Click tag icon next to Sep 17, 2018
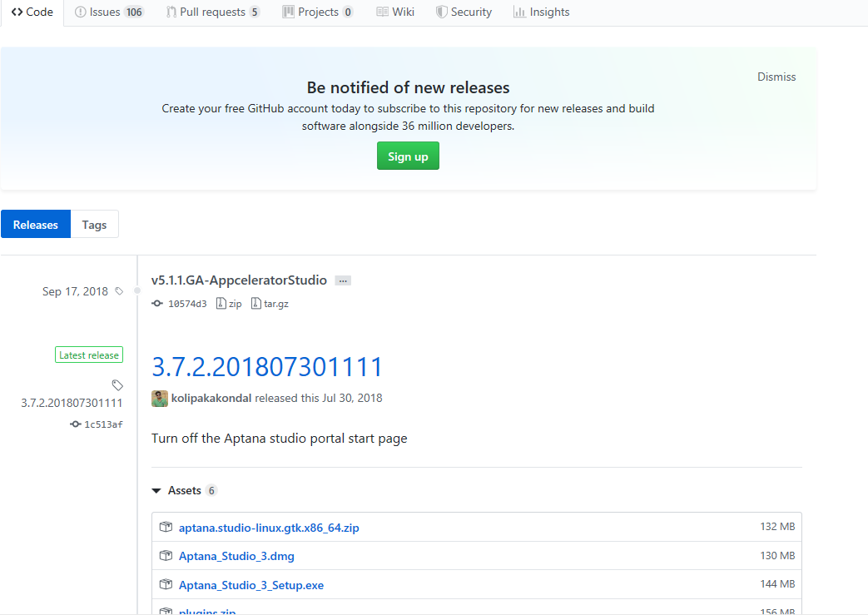The width and height of the screenshot is (868, 615). (119, 291)
